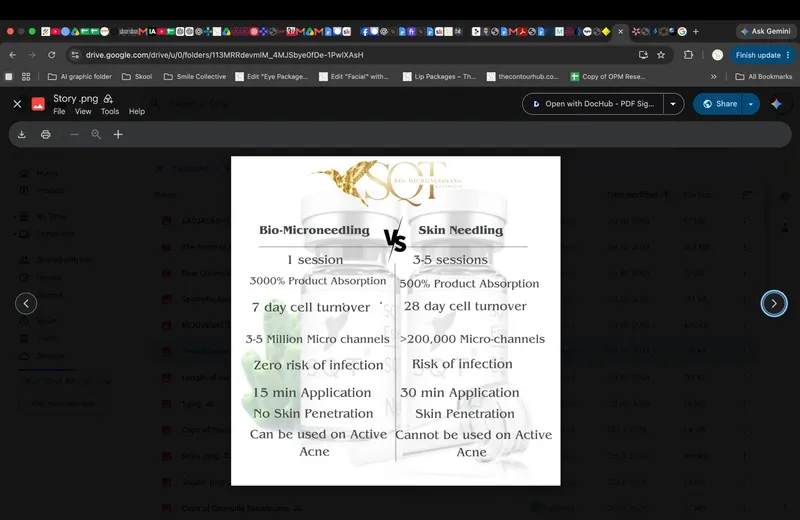Screen dimensions: 800x520
Task: Open Chrome menu three dots
Action: click(788, 55)
